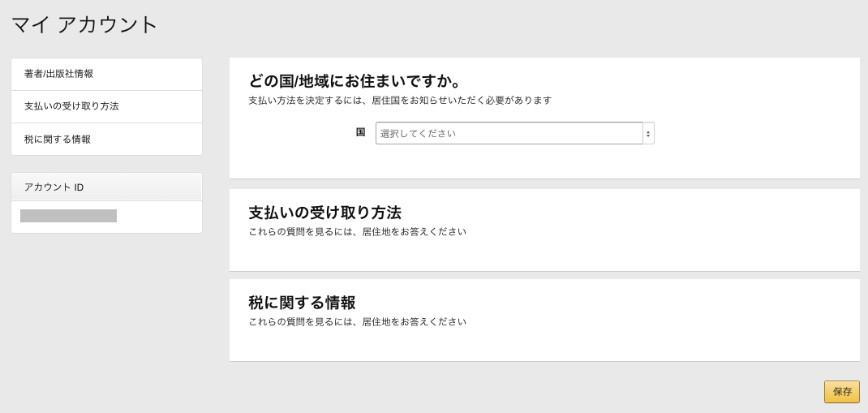Select the greyed-out account ID value
Viewport: 868px width, 413px height.
(69, 215)
